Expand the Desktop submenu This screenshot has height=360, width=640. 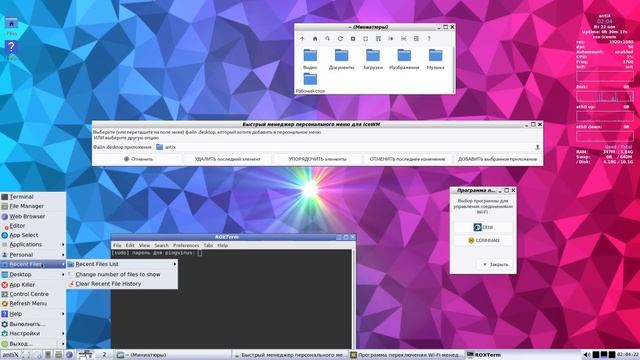tap(33, 274)
